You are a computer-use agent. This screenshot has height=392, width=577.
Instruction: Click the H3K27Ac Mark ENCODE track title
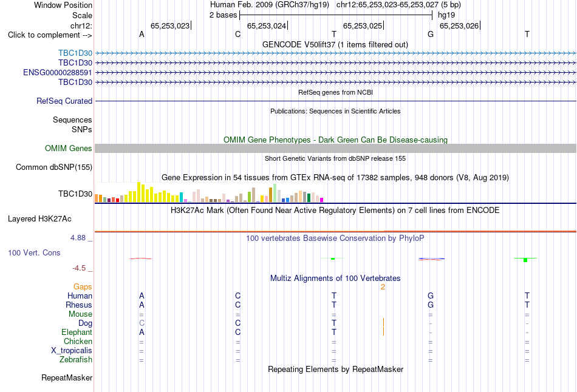coord(335,211)
